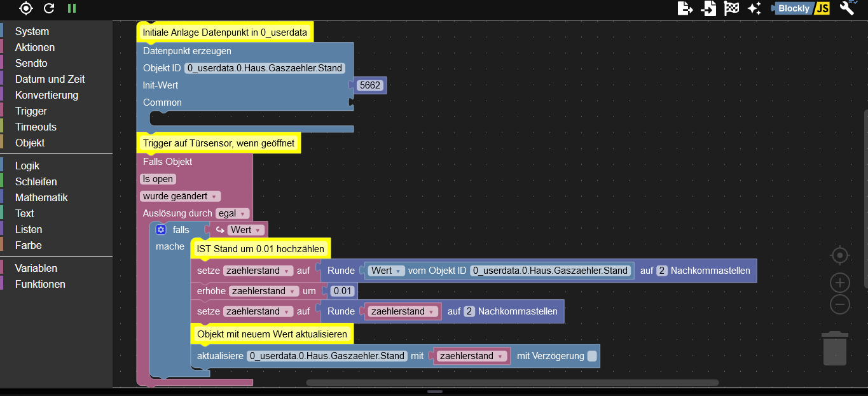Select the 'Falls Objekt' trigger block label
Screen dimensions: 868x396
tap(167, 162)
